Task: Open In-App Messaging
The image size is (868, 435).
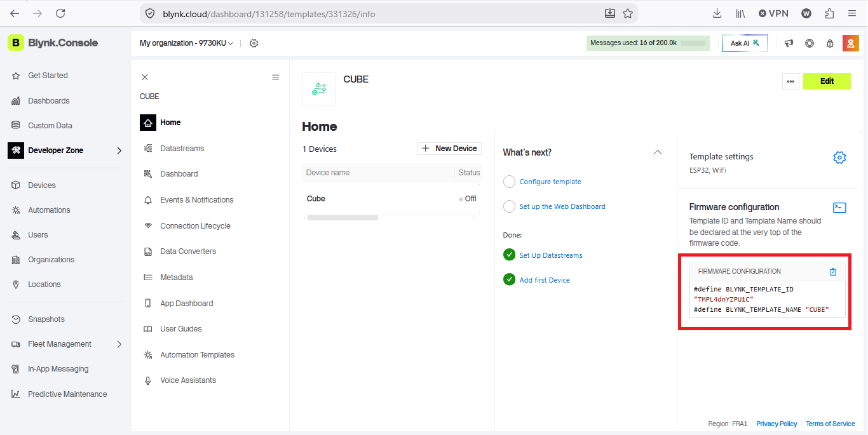Action: pos(58,369)
